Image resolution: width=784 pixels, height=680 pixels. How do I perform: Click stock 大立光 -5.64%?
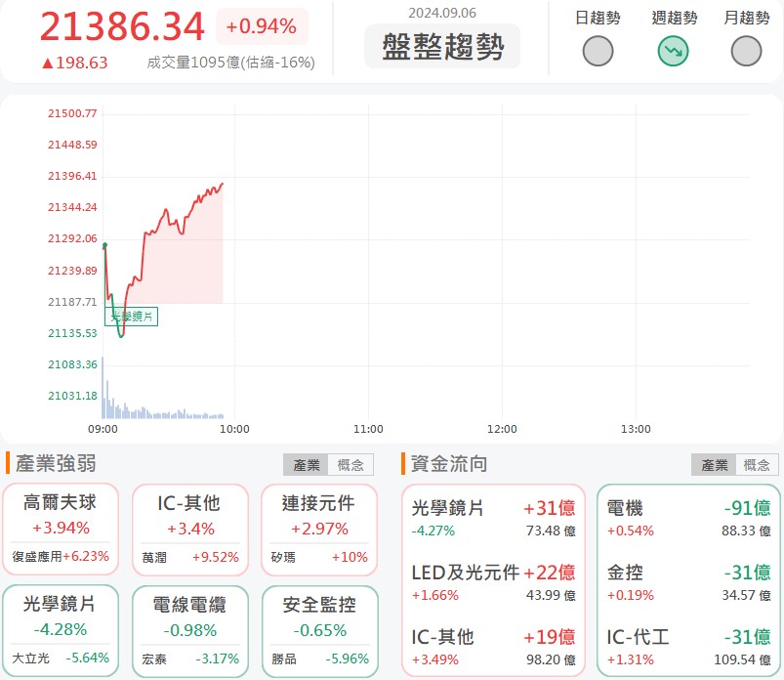click(x=61, y=658)
